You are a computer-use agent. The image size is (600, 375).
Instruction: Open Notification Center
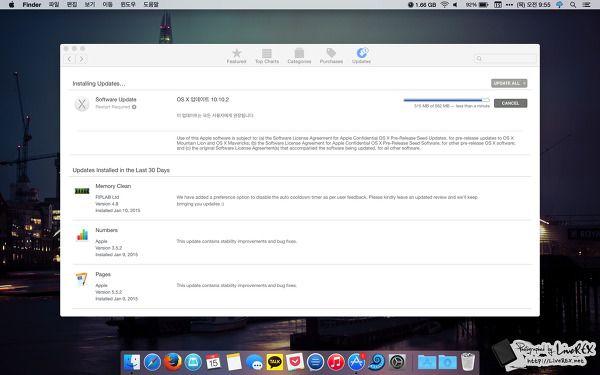(x=586, y=5)
